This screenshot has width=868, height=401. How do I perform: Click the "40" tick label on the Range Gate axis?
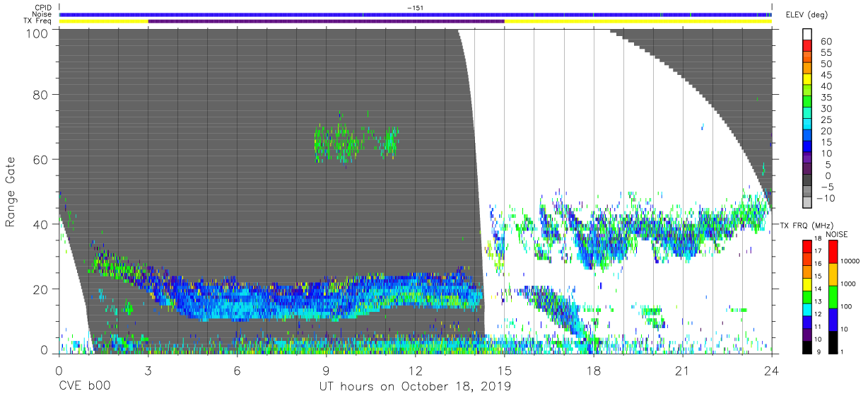coord(40,224)
